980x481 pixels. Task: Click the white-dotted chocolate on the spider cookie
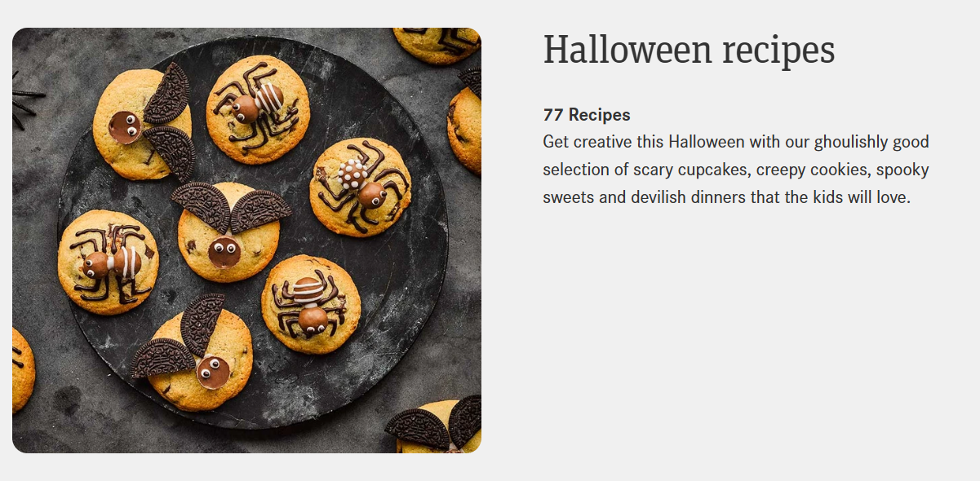coord(352,173)
